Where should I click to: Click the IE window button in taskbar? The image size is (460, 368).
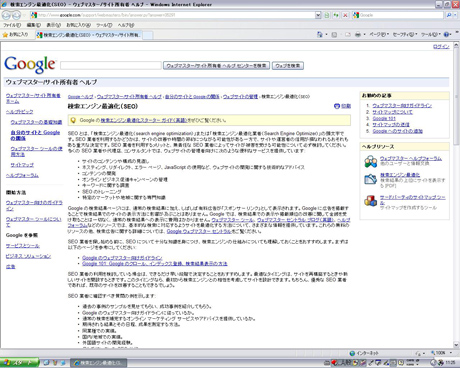click(x=99, y=363)
